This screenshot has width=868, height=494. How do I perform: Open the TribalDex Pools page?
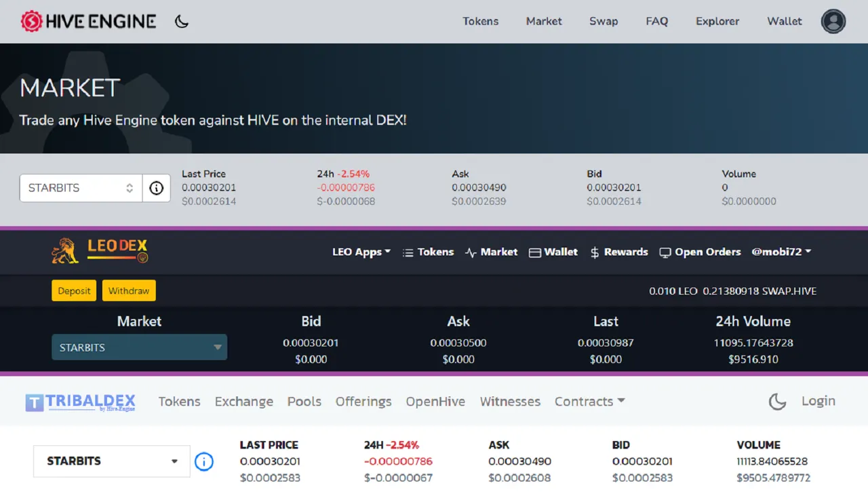pyautogui.click(x=304, y=402)
